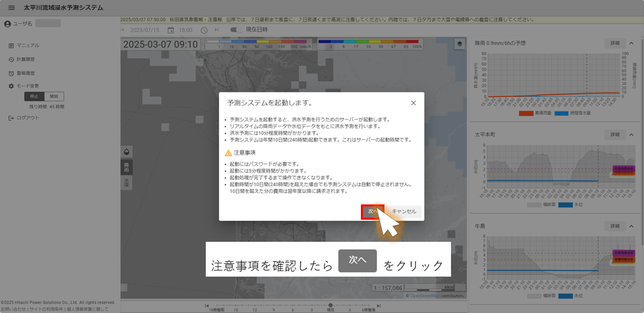Jump to timeline end icon
644x313 pixels.
(x=379, y=306)
